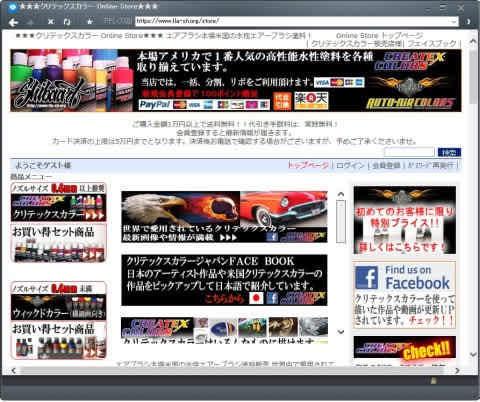Open the クリテックスカラージャパン FACE BOOK banner

224,280
